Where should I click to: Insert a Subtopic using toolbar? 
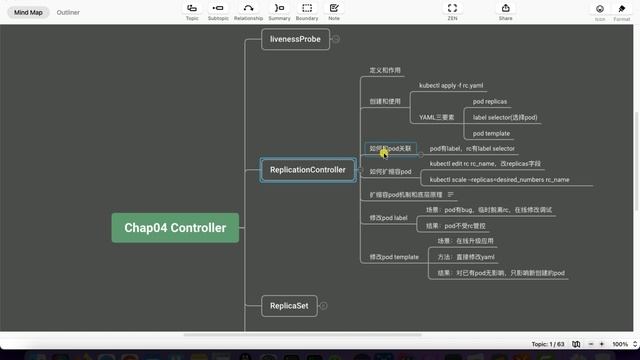pyautogui.click(x=218, y=12)
